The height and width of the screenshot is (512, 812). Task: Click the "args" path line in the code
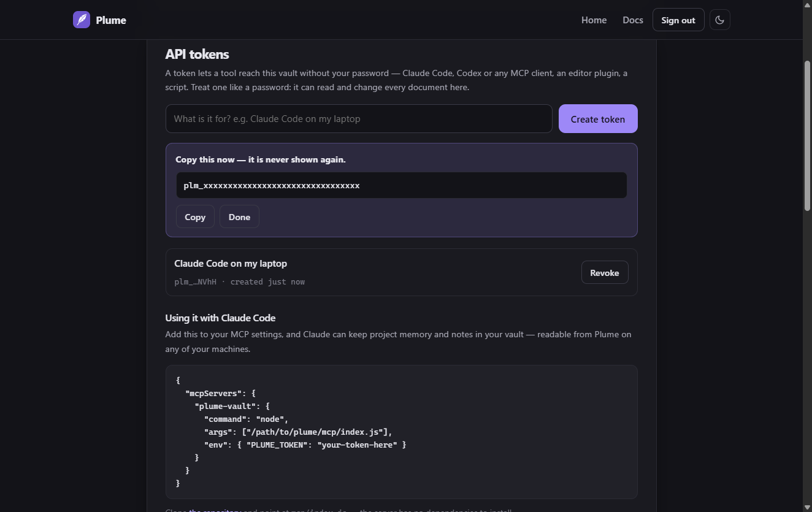(298, 432)
